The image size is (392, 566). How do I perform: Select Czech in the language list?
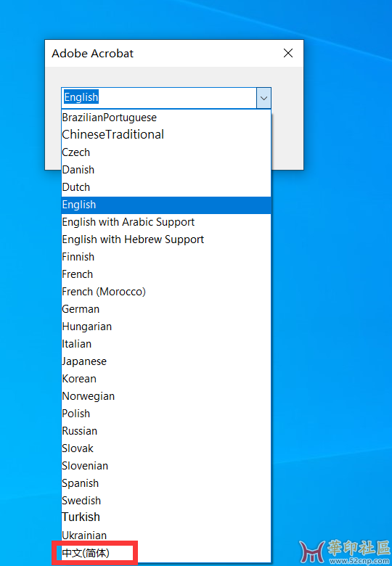pyautogui.click(x=166, y=152)
